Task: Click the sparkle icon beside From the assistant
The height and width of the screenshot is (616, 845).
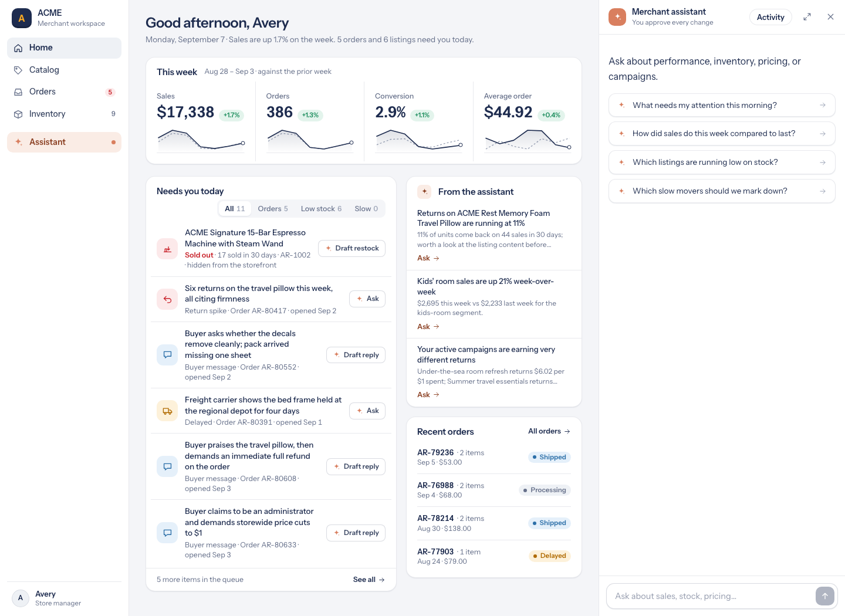Action: 425,192
